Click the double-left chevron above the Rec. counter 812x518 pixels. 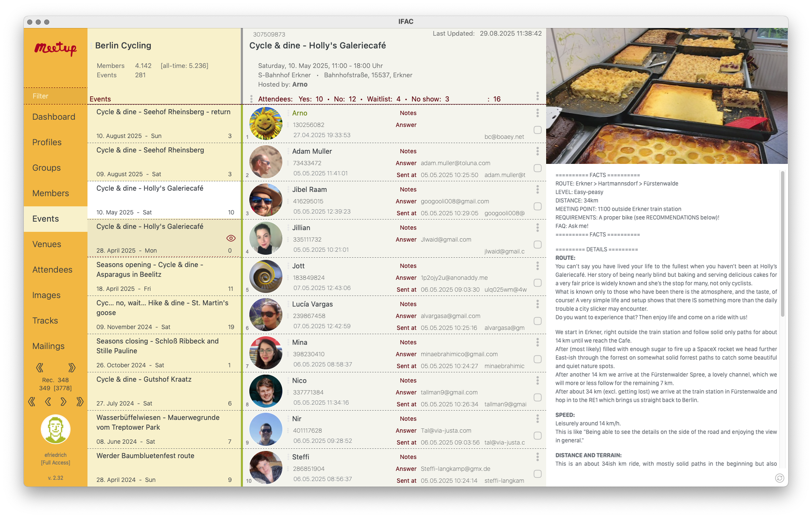(39, 368)
